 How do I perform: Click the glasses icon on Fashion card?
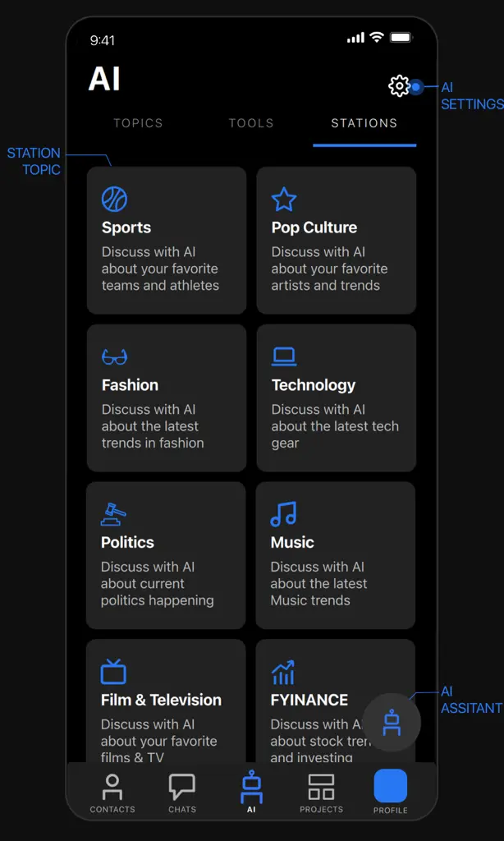pos(114,356)
